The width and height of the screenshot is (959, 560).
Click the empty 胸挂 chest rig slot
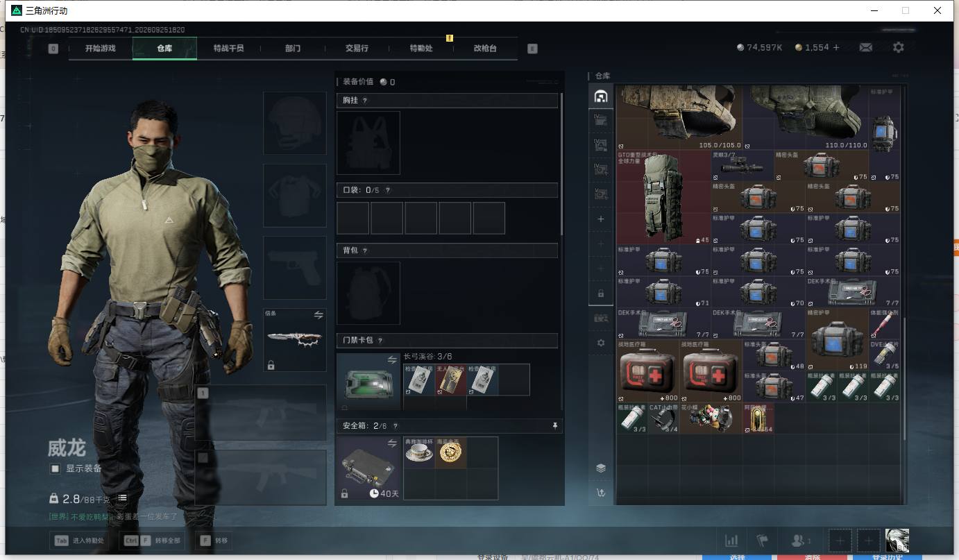pos(368,143)
